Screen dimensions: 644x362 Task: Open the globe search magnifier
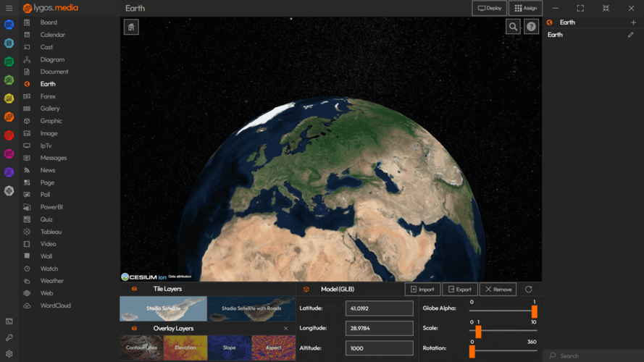pyautogui.click(x=513, y=27)
